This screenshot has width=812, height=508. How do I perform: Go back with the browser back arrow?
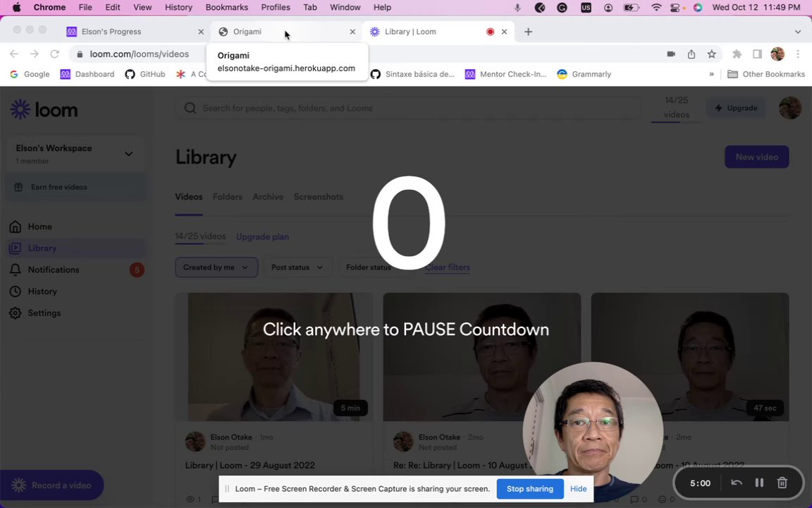coord(14,54)
